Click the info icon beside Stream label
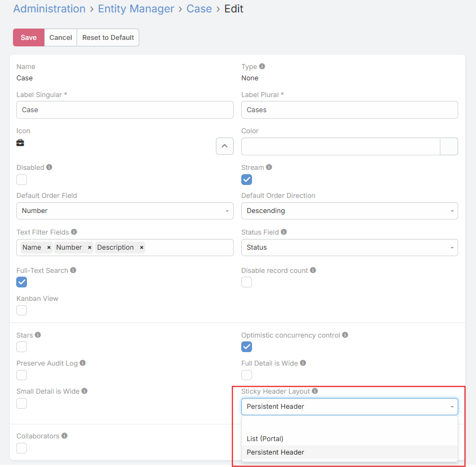 coord(269,167)
